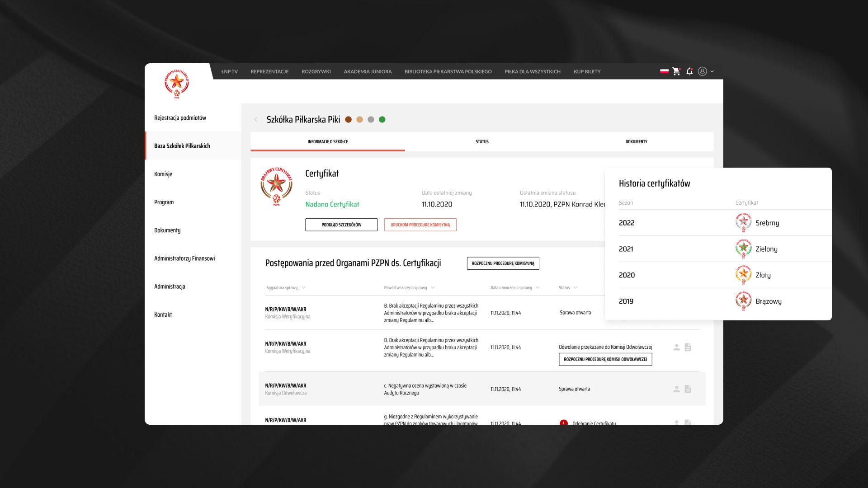The width and height of the screenshot is (868, 488).
Task: Click the Nadano Certyfikat status text
Action: point(332,204)
